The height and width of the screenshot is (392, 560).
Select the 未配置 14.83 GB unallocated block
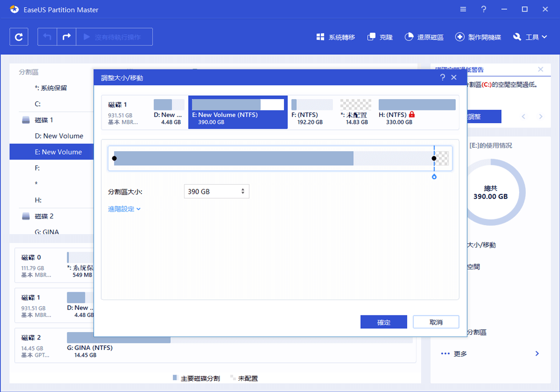356,112
